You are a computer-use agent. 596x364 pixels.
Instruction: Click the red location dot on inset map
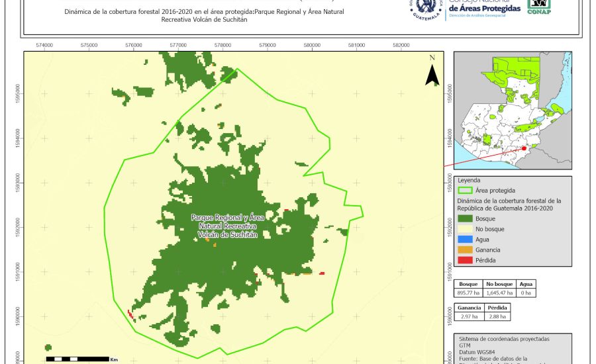click(524, 149)
